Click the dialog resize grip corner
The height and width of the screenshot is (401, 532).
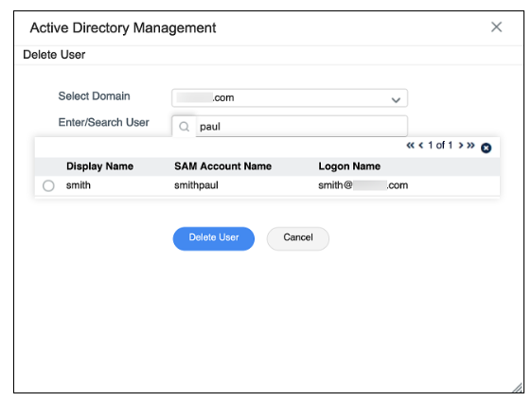coord(518,388)
